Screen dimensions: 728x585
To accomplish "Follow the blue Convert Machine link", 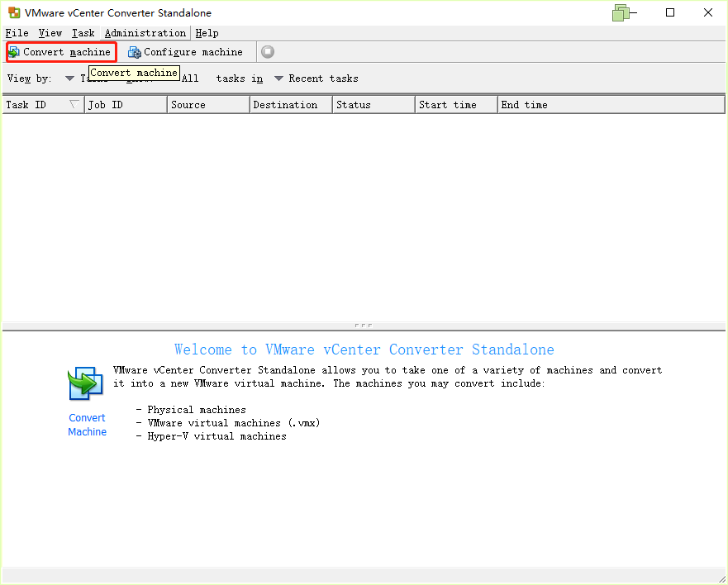I will point(88,425).
